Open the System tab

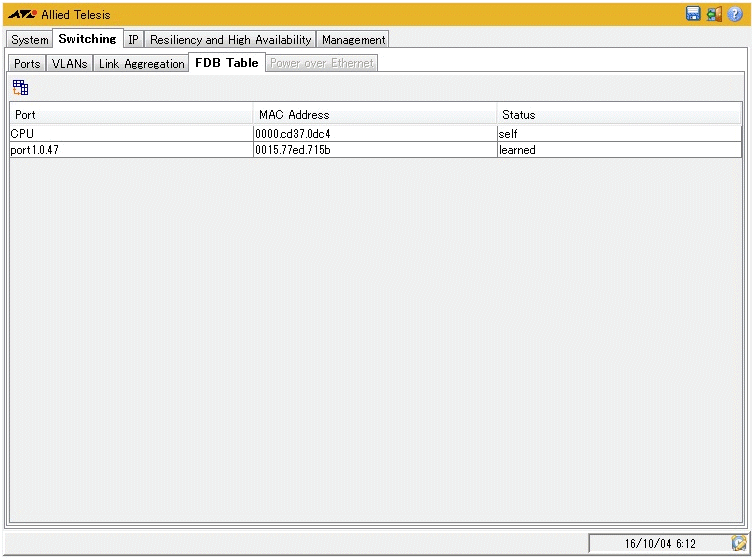30,40
